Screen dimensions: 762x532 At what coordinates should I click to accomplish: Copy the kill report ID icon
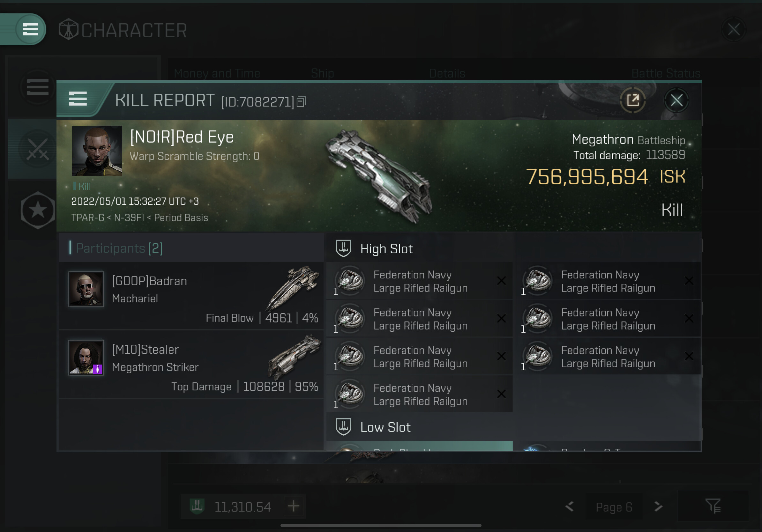tap(301, 102)
